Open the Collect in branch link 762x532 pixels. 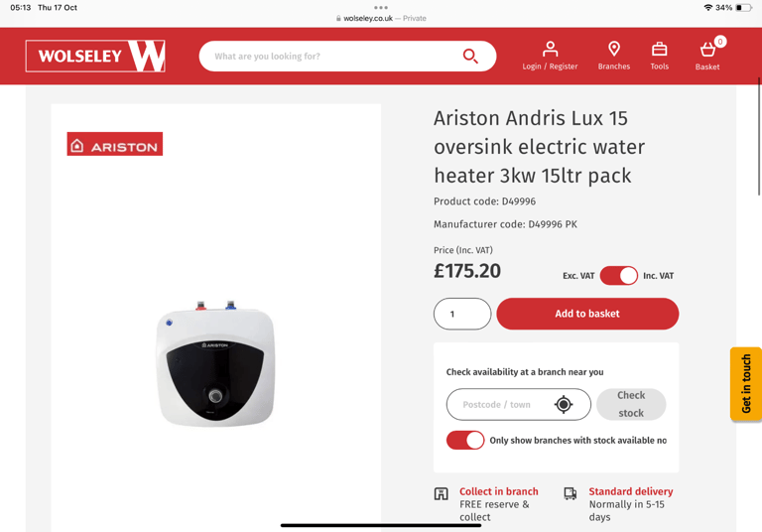coord(499,491)
